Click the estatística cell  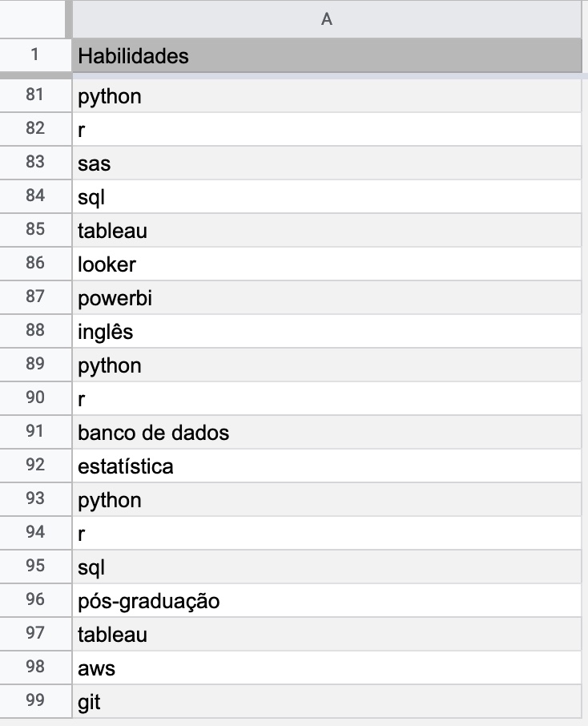(x=327, y=466)
